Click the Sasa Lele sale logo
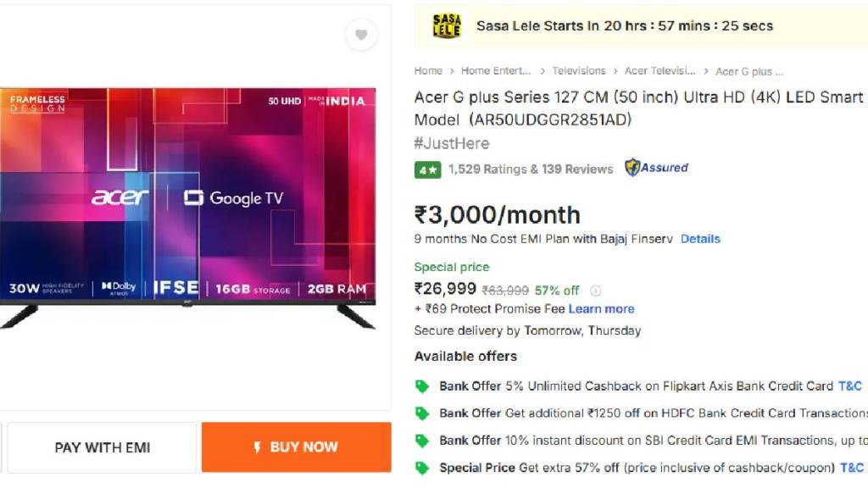Screen dimensions: 868x488 [446, 26]
